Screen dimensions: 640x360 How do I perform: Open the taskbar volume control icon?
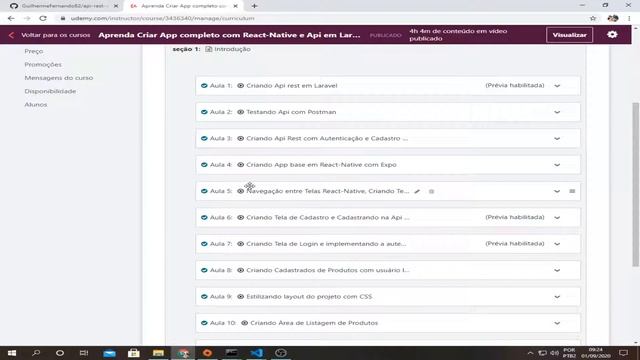coord(554,353)
